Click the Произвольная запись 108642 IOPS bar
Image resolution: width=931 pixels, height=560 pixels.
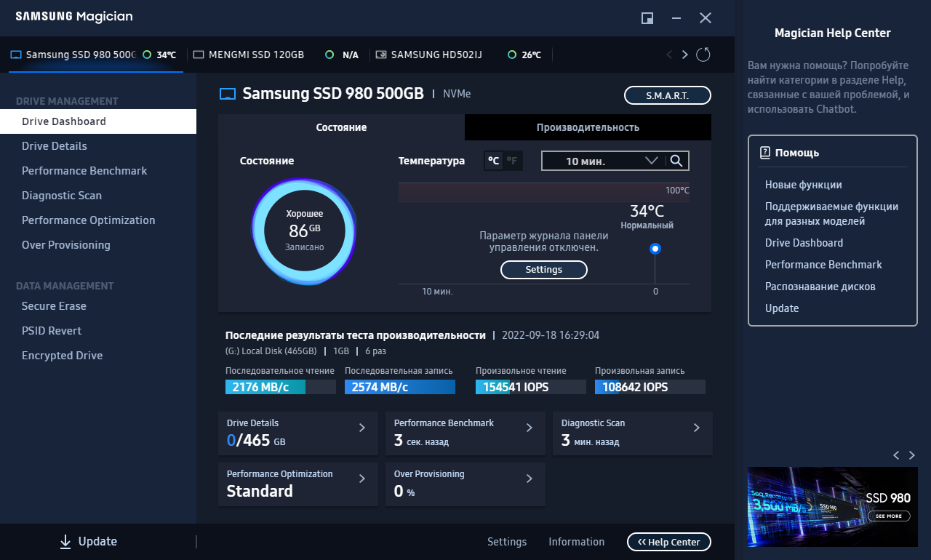click(x=650, y=387)
